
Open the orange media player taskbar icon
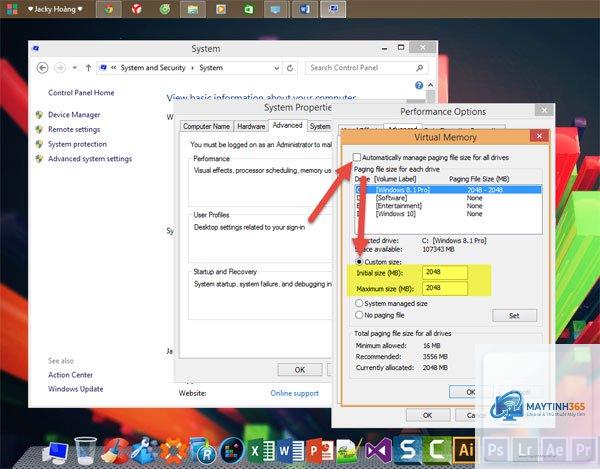pyautogui.click(x=221, y=9)
